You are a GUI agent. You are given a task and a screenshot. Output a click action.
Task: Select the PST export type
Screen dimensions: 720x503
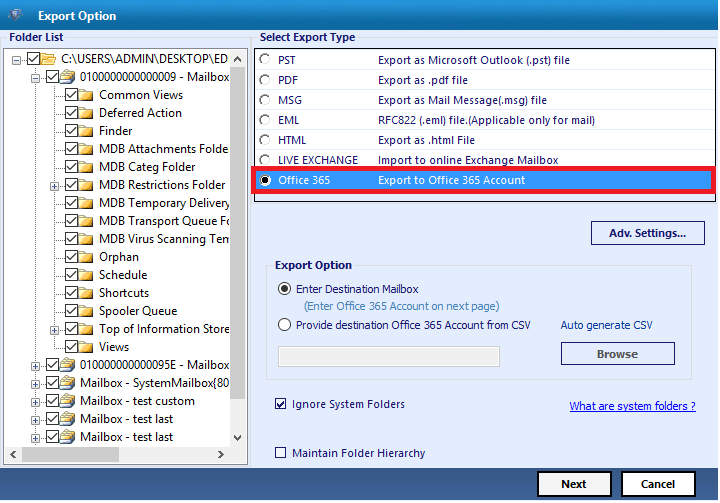[265, 60]
